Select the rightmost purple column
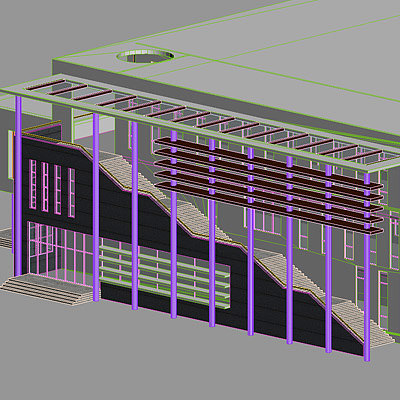The height and width of the screenshot is (400, 400). 367,267
